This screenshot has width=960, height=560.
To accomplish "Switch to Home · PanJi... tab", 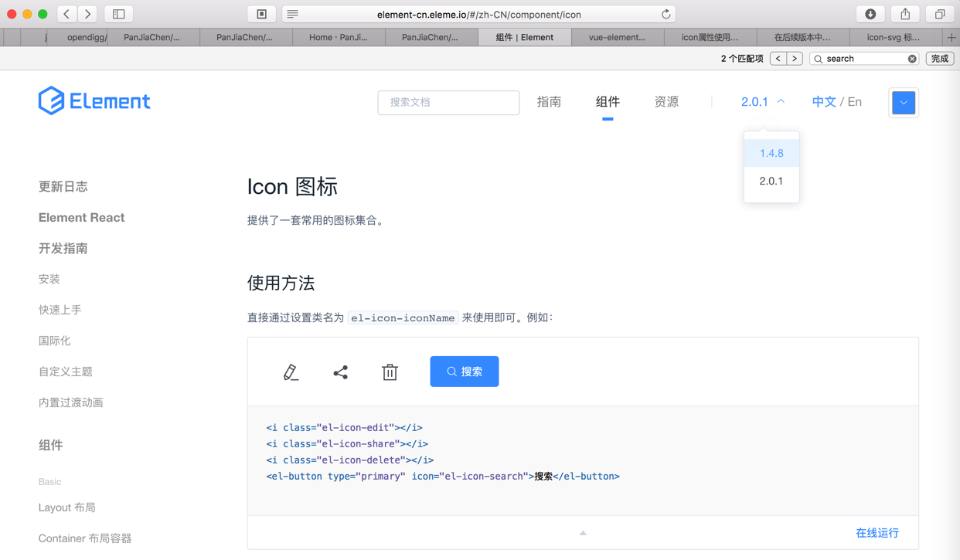I will [339, 37].
